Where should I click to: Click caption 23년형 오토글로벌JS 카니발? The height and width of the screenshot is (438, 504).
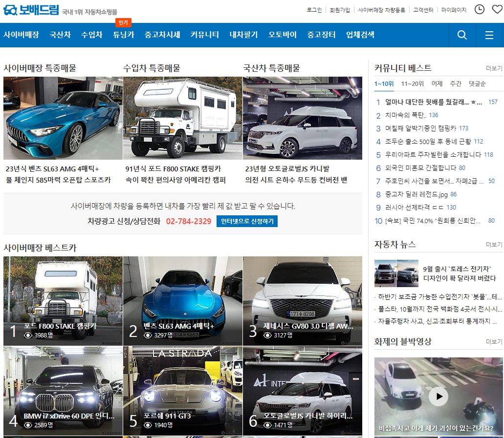(x=287, y=169)
